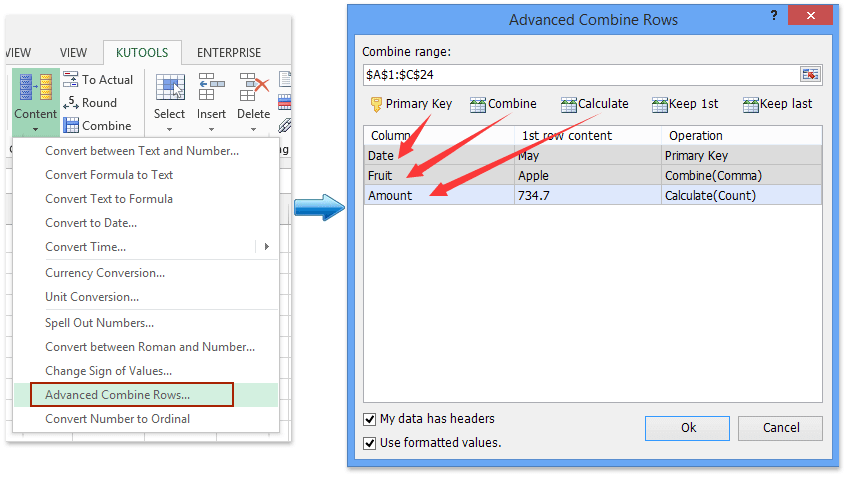Click the Primary Key key icon

[376, 104]
